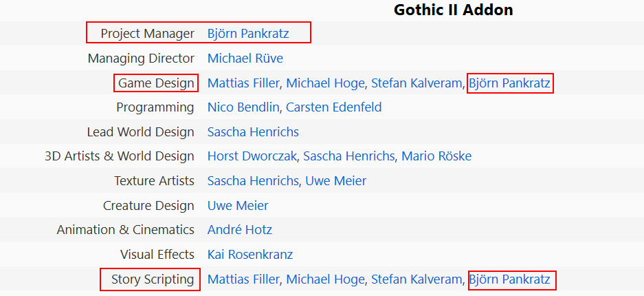Click Björn Pankratz in Game Design row
The image size is (644, 296).
509,83
